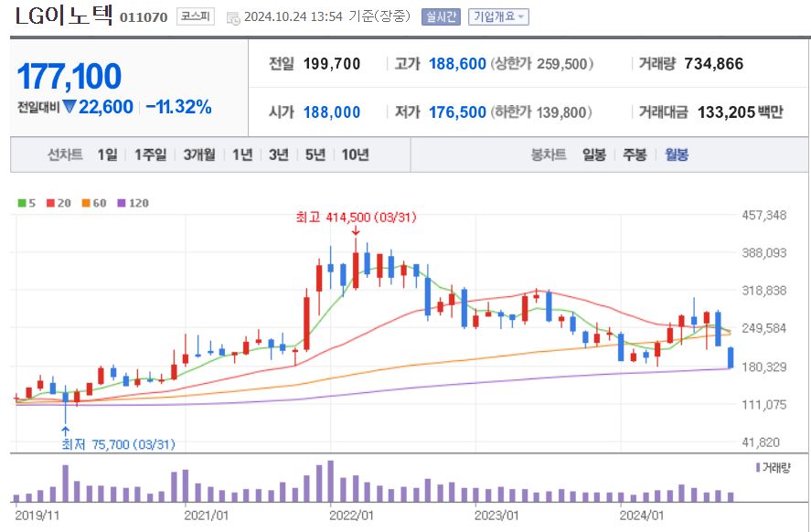Click the clock icon beside the timestamp

coord(233,17)
